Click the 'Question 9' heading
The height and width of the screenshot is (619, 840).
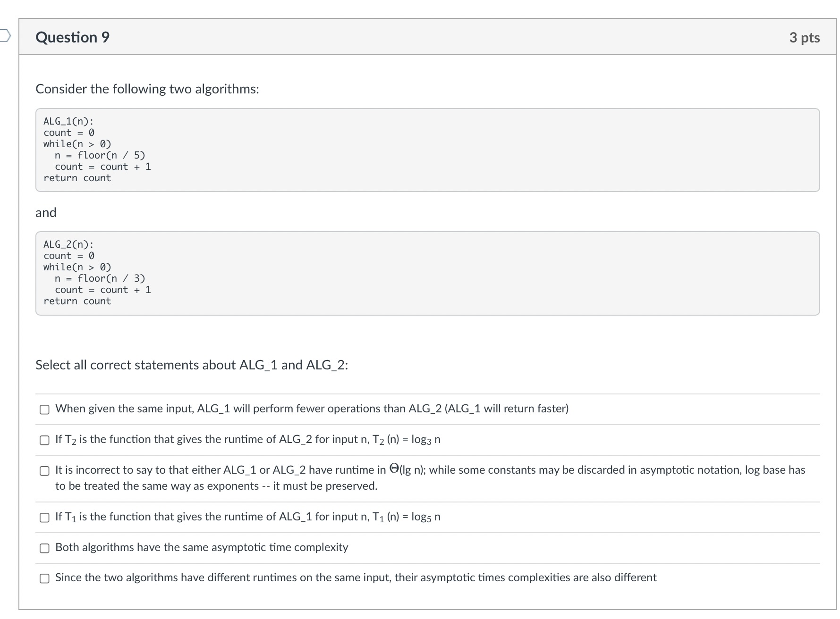point(72,37)
